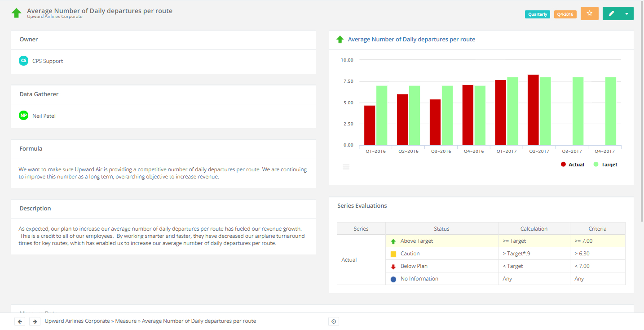Toggle the Actual series in the chart legend
The width and height of the screenshot is (644, 330).
573,164
